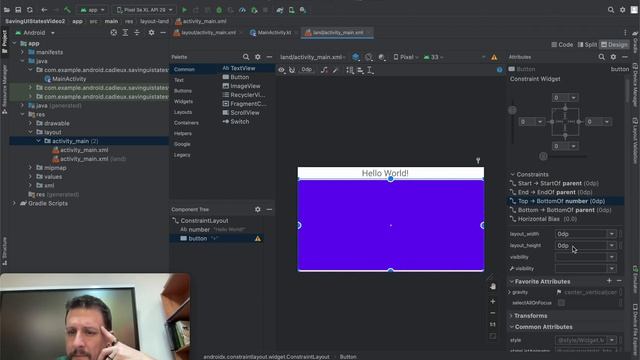Run the app with the green play button
Viewport: 640px width, 360px height.
tap(184, 10)
